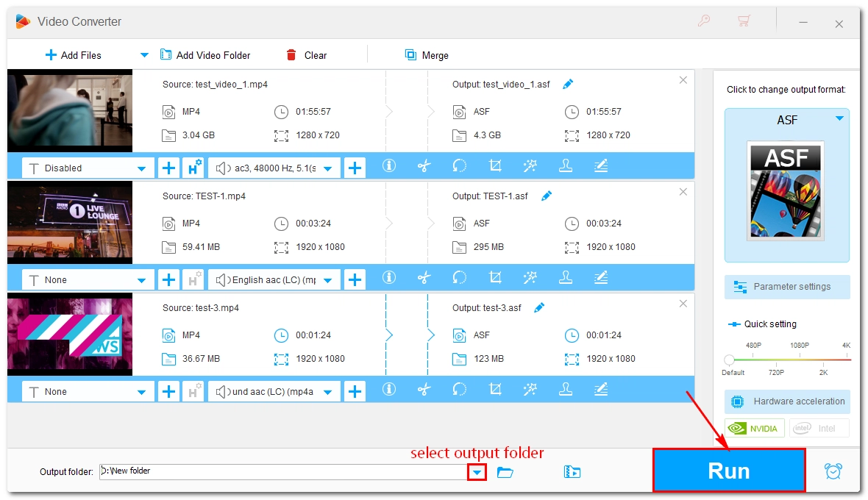The image size is (868, 500).
Task: Add subtitle to test_video_1.mp4
Action: [168, 168]
